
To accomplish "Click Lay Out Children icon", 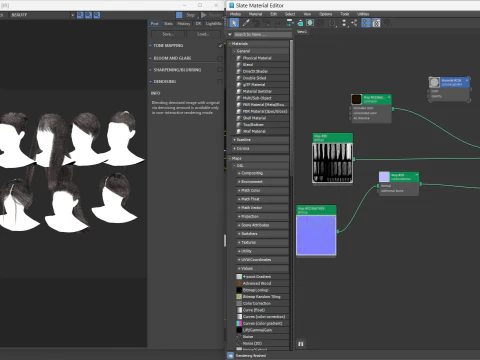I will [354, 23].
